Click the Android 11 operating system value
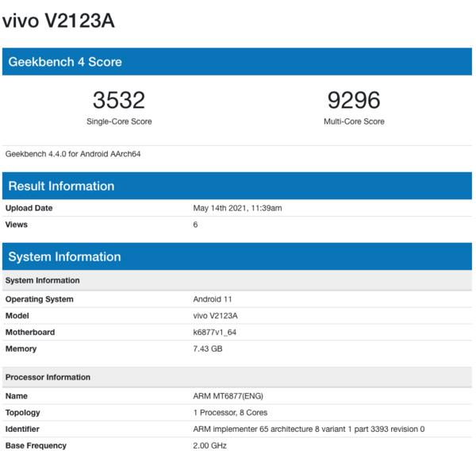 [x=213, y=299]
